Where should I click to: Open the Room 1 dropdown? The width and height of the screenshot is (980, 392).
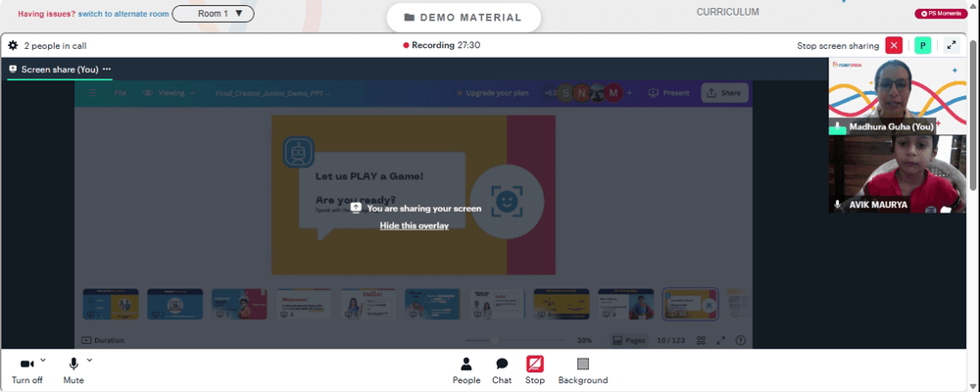(213, 13)
